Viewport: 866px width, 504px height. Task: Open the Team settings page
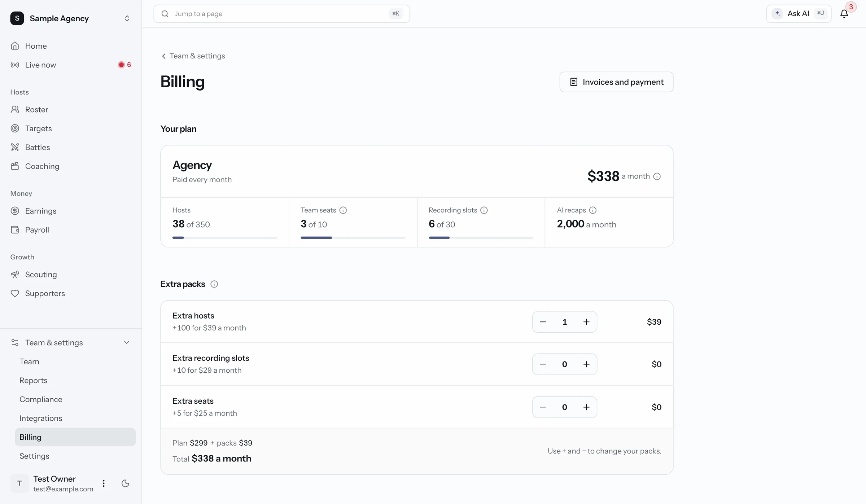click(x=75, y=361)
